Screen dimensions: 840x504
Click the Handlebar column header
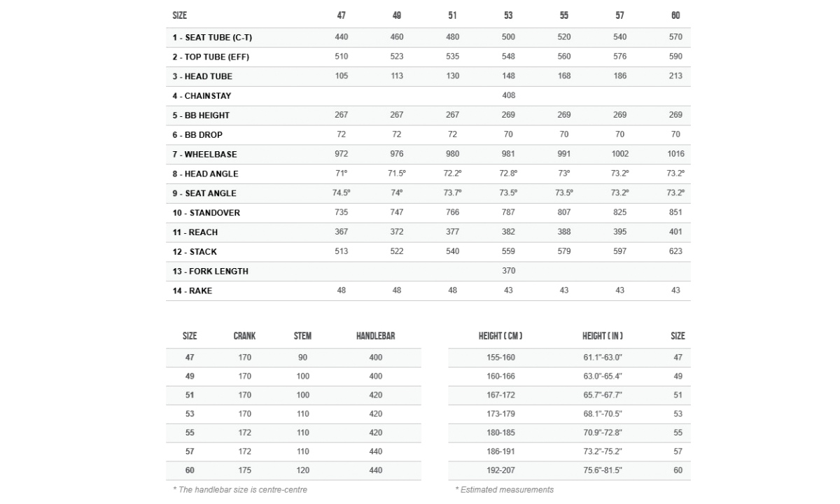click(375, 336)
